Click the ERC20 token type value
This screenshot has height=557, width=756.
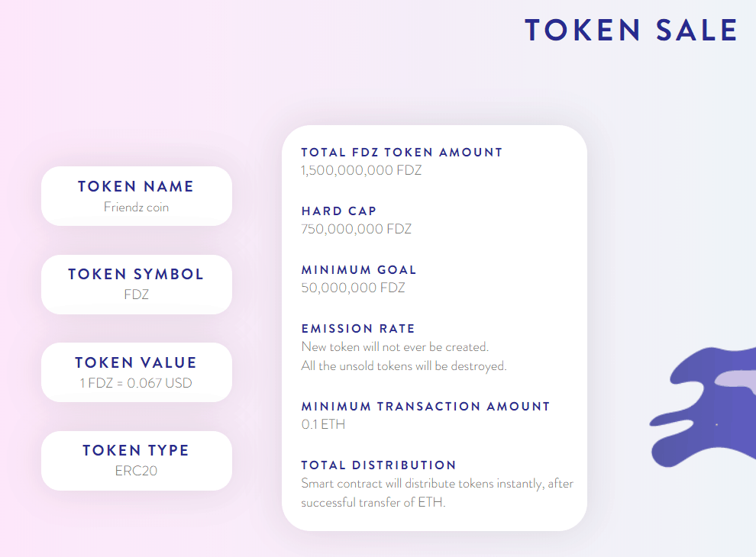coord(136,471)
